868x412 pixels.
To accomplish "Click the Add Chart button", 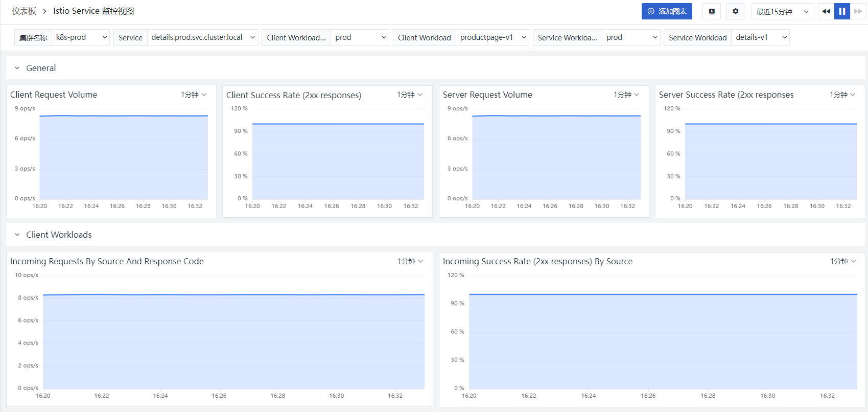I will pos(667,11).
